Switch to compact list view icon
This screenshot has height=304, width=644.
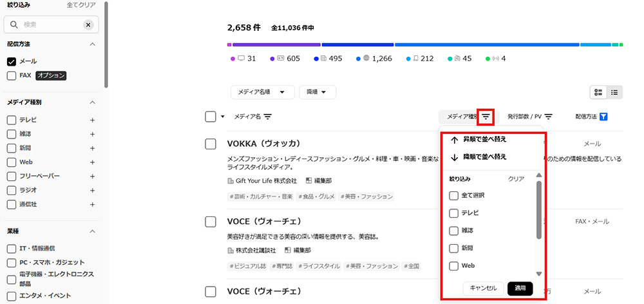pos(614,92)
